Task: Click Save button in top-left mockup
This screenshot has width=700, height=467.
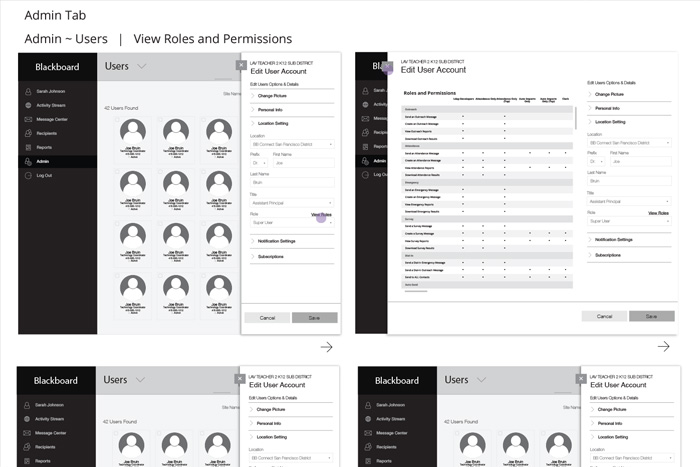Action: [x=314, y=318]
